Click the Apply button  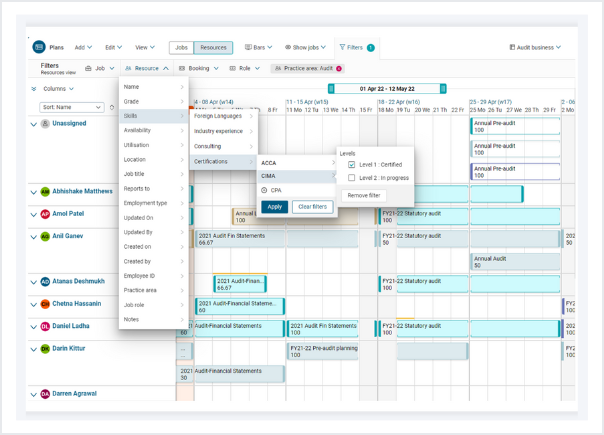[275, 207]
